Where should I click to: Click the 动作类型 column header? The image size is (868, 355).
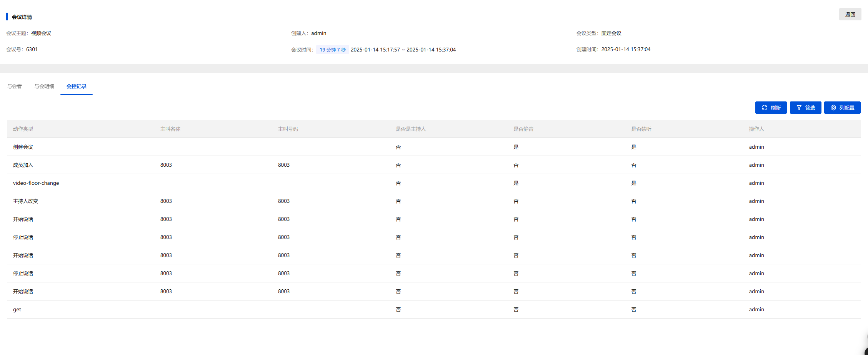tap(23, 129)
